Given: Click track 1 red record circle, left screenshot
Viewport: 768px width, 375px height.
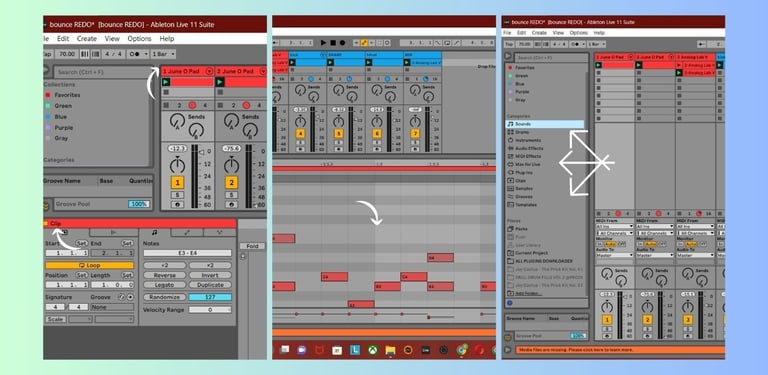Looking at the screenshot, I should pyautogui.click(x=192, y=105).
